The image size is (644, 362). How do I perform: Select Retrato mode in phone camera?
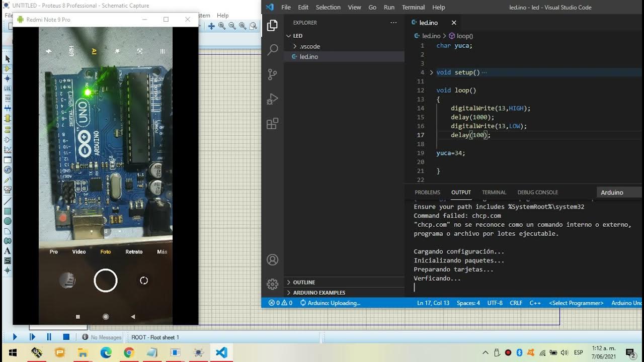[x=134, y=252]
